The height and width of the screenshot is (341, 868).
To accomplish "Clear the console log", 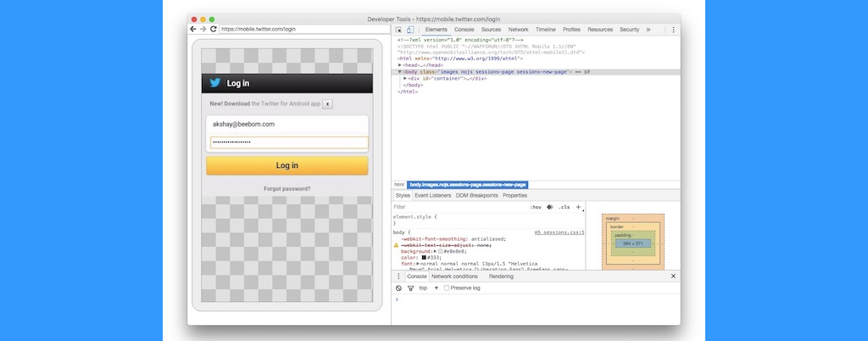I will [x=398, y=288].
